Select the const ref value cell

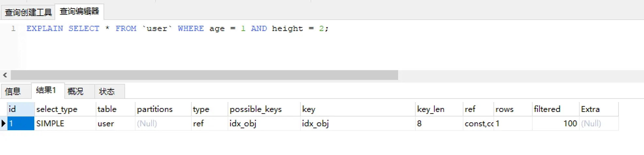(478, 123)
